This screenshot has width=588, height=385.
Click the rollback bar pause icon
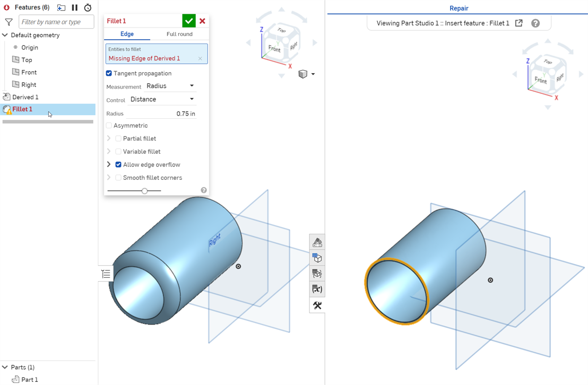point(75,7)
